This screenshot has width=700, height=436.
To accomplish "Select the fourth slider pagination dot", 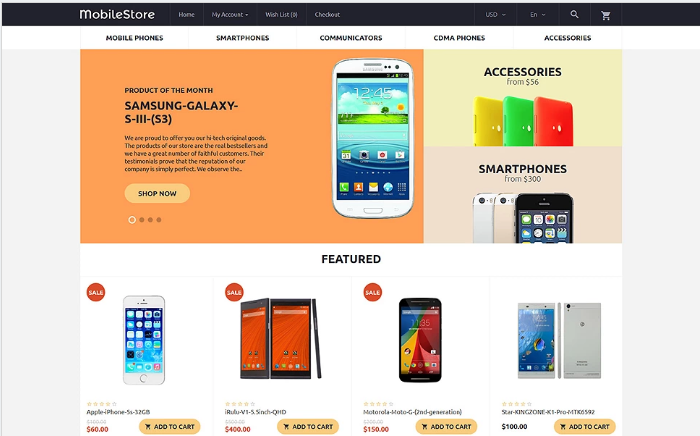I will pos(159,220).
